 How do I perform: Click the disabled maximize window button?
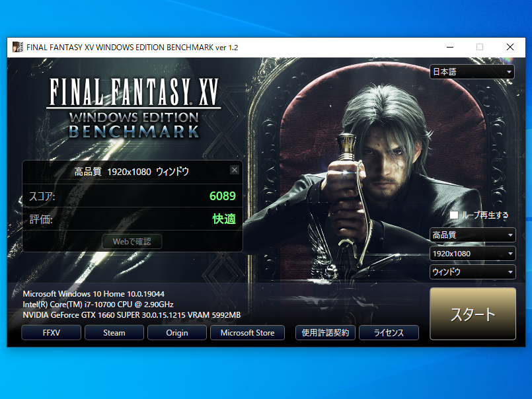point(480,48)
